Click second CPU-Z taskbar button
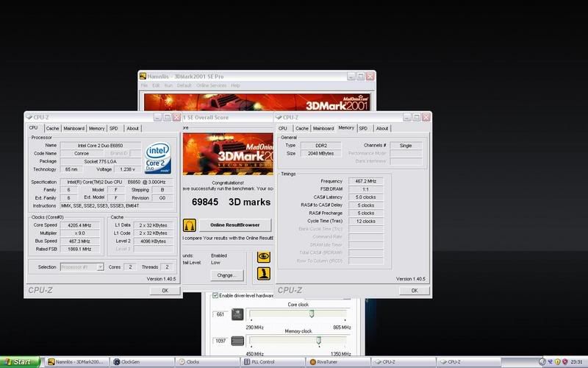This screenshot has height=368, width=588. (x=468, y=362)
